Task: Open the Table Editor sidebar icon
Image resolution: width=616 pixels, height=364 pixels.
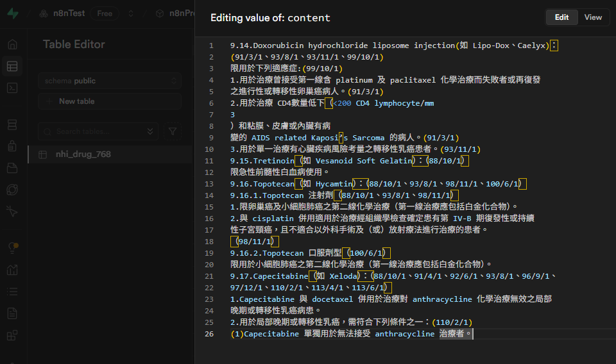Action: [12, 66]
